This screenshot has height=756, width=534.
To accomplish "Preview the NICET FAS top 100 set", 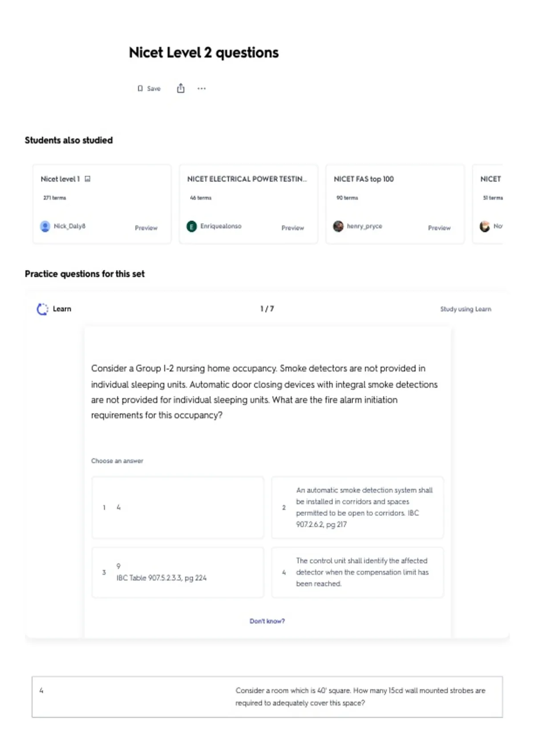I will 439,228.
